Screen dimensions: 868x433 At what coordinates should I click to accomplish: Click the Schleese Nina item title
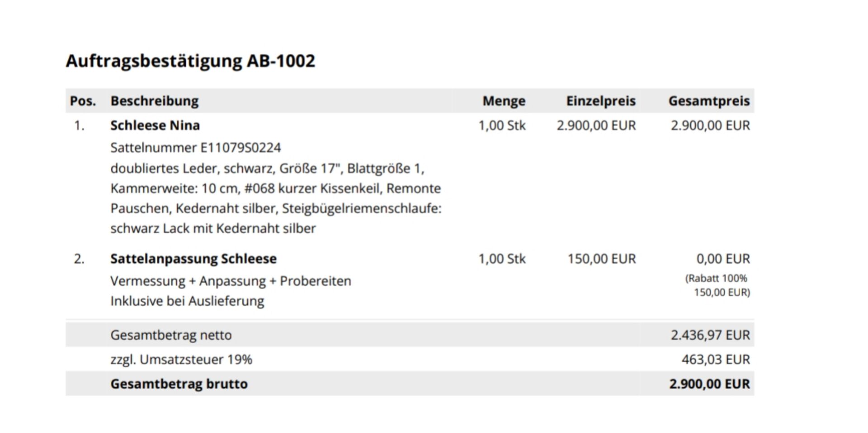[x=155, y=125]
